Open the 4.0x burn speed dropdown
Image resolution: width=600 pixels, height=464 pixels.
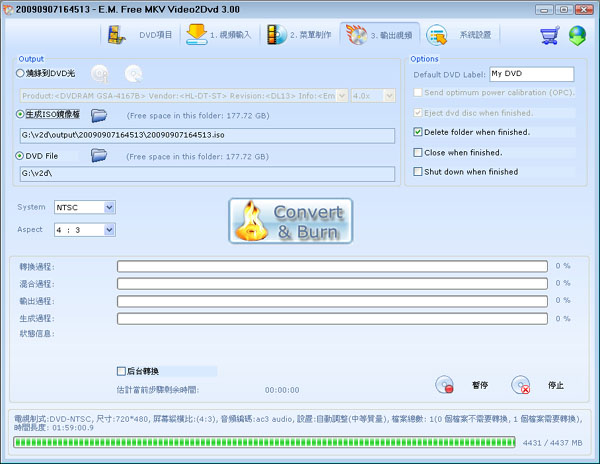390,96
